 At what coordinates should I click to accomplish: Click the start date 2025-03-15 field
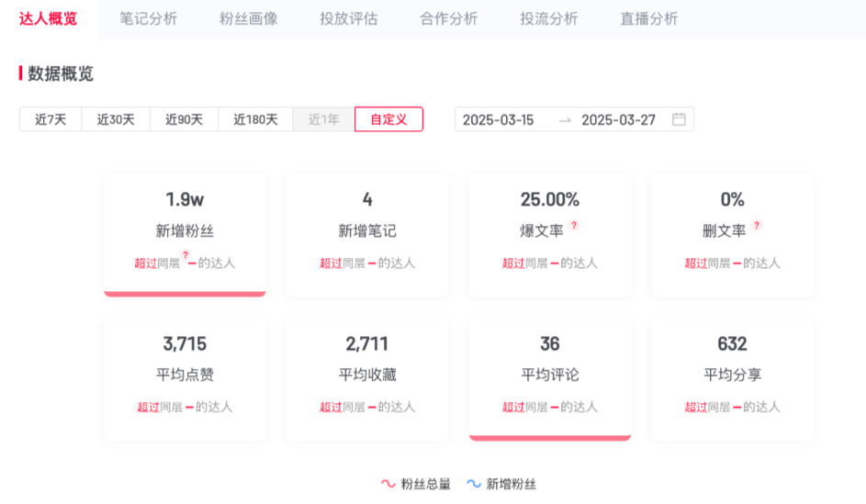click(x=498, y=119)
